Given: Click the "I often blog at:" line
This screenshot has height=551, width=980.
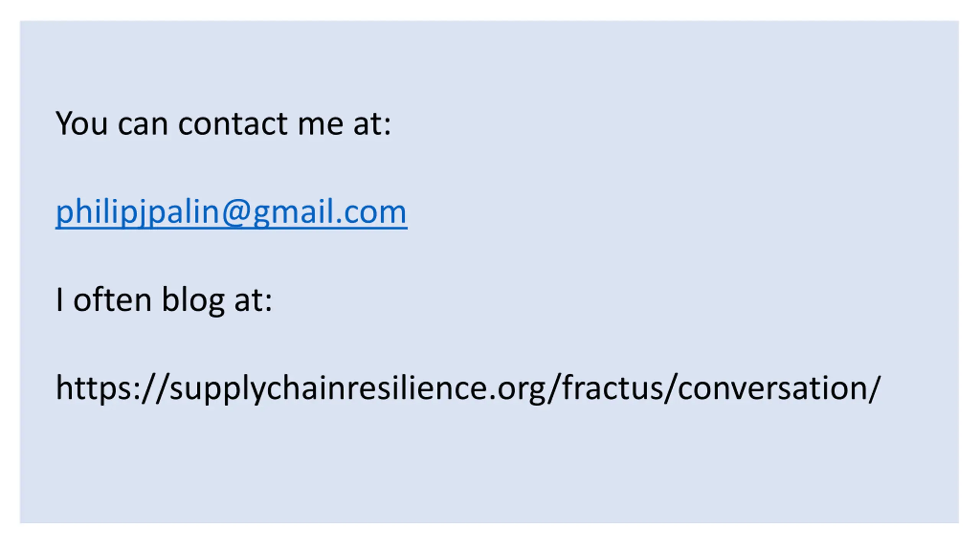Looking at the screenshot, I should pyautogui.click(x=164, y=300).
